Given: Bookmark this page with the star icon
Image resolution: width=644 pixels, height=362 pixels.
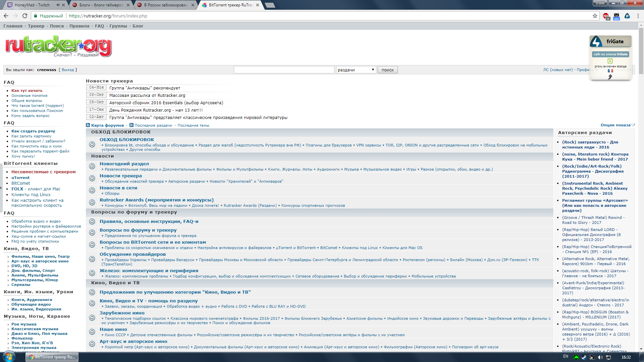Looking at the screenshot, I should tap(595, 16).
